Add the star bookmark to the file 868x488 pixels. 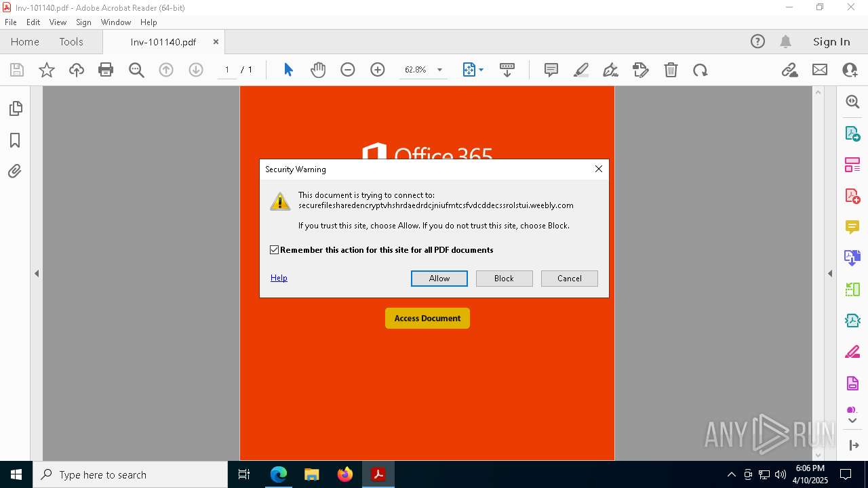point(47,70)
